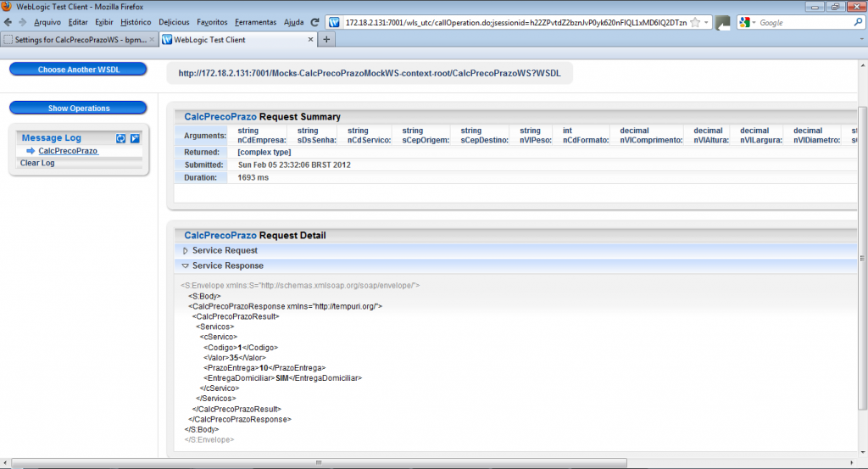Select the nCdFormato argument cell
The width and height of the screenshot is (868, 469).
click(586, 135)
